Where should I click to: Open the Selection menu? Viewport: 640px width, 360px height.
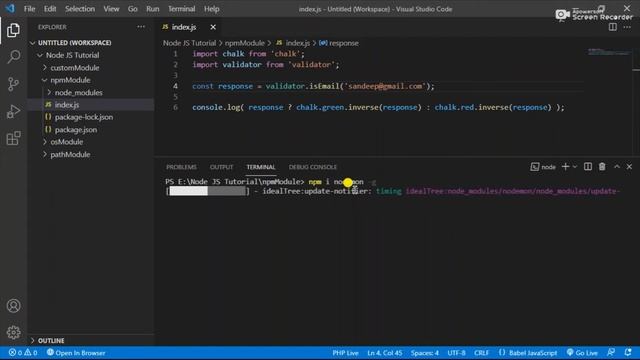(80, 9)
